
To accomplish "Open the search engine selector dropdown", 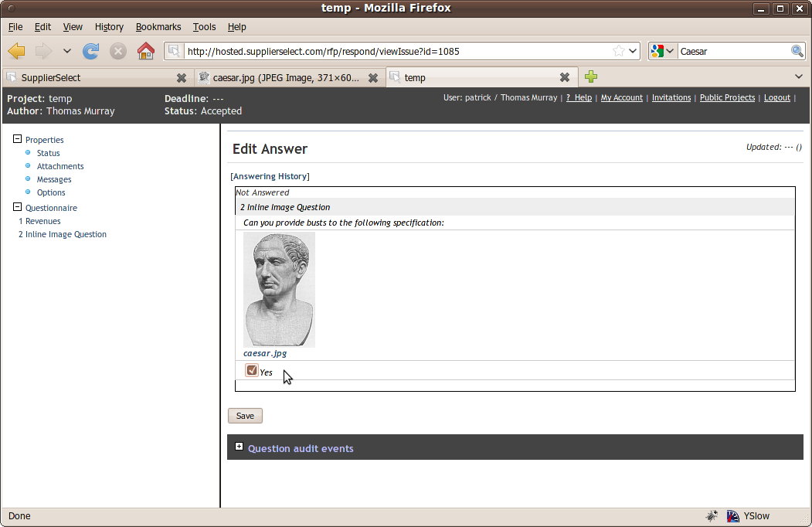I will tap(663, 51).
